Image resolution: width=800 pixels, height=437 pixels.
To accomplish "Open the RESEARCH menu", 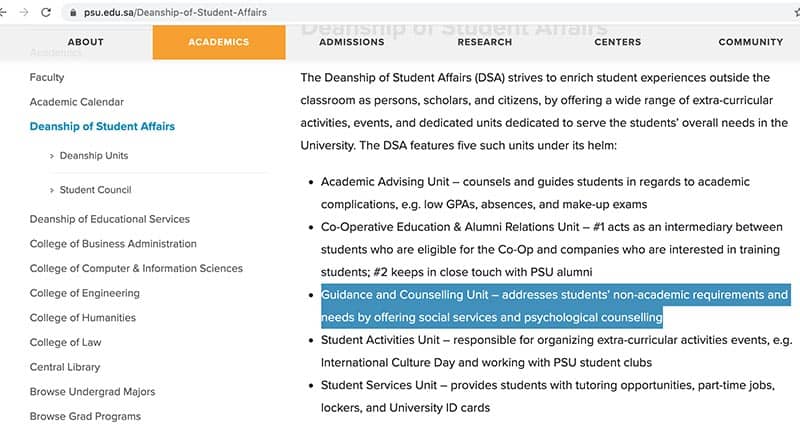I will [x=485, y=42].
